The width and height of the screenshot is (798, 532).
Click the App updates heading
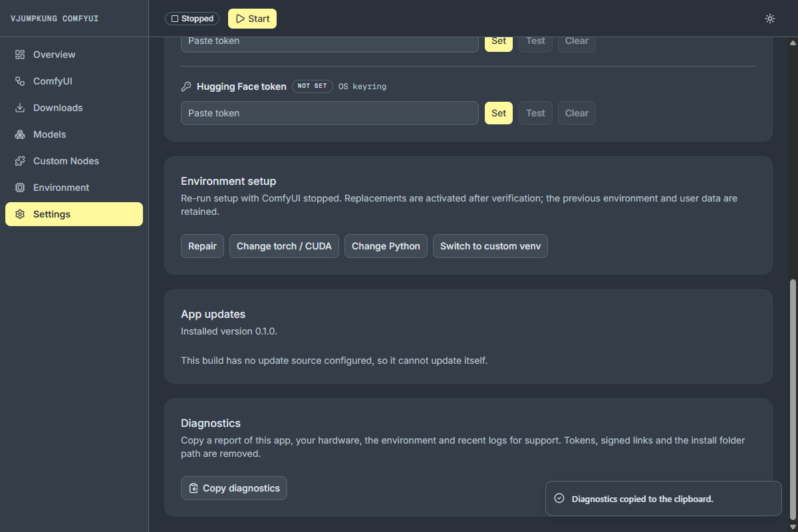pos(213,314)
